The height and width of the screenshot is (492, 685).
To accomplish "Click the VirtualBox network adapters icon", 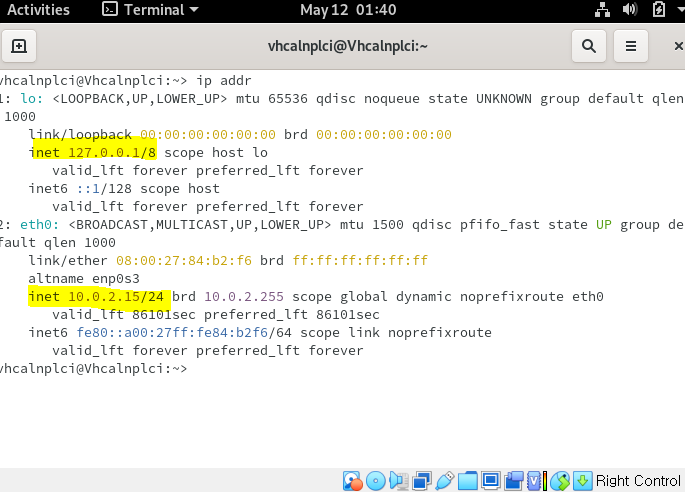I will [x=422, y=481].
